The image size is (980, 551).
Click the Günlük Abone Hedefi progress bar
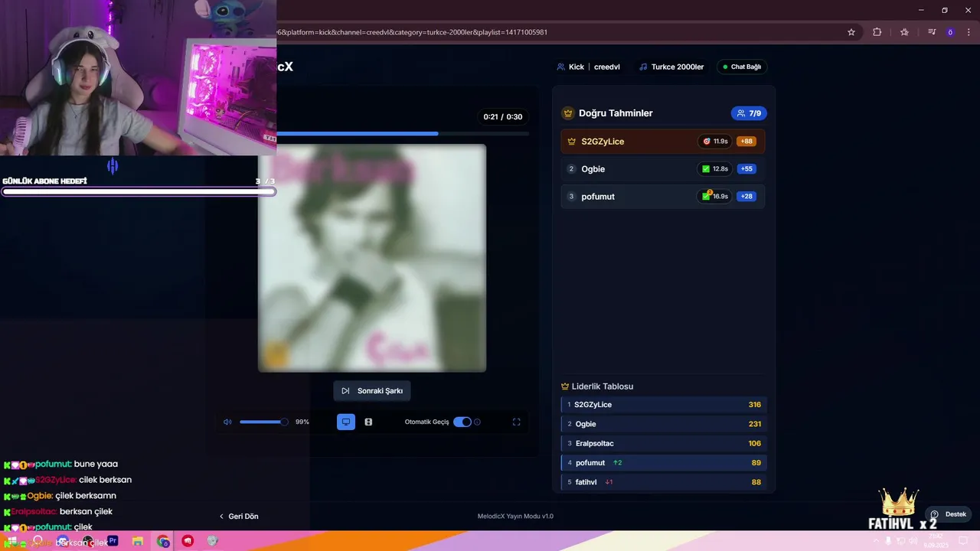point(139,191)
